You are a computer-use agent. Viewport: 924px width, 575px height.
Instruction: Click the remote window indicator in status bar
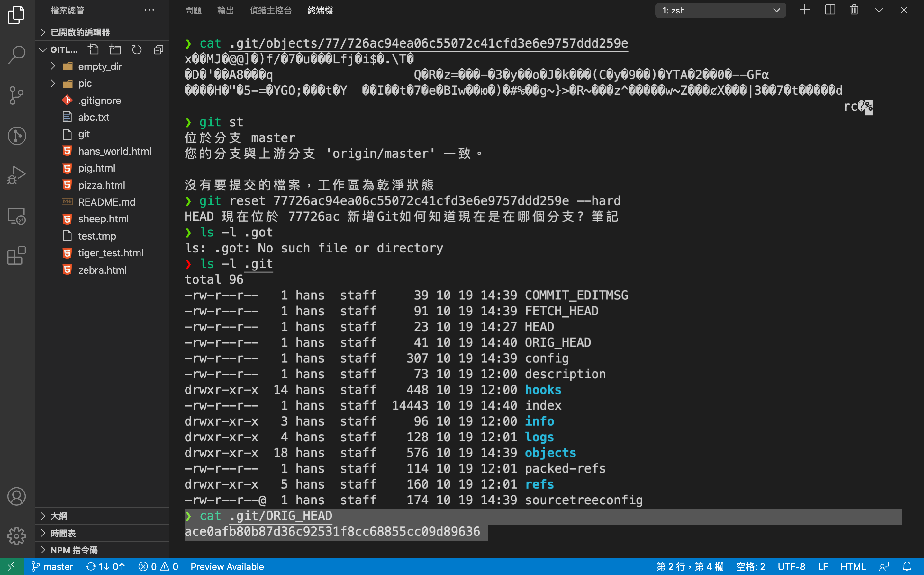pos(12,567)
